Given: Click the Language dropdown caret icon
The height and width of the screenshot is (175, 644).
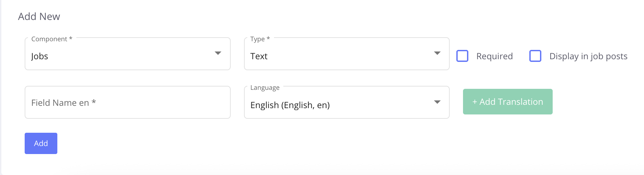Looking at the screenshot, I should (437, 102).
